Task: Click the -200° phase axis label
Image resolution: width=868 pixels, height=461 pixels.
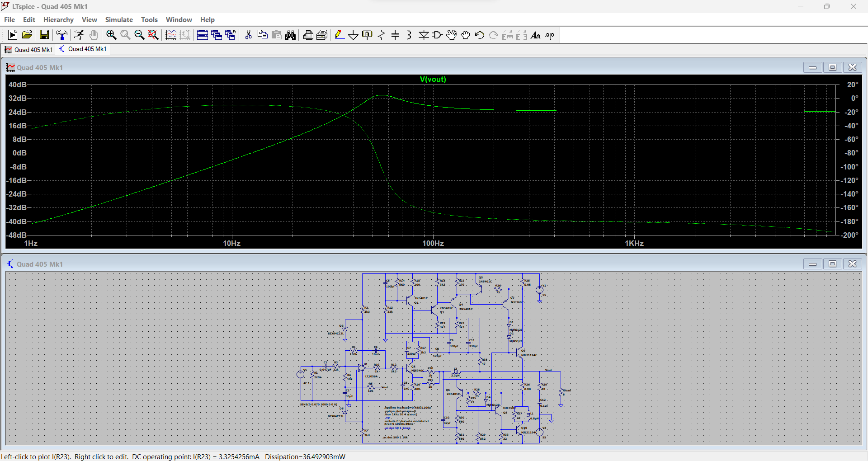Action: pyautogui.click(x=849, y=235)
